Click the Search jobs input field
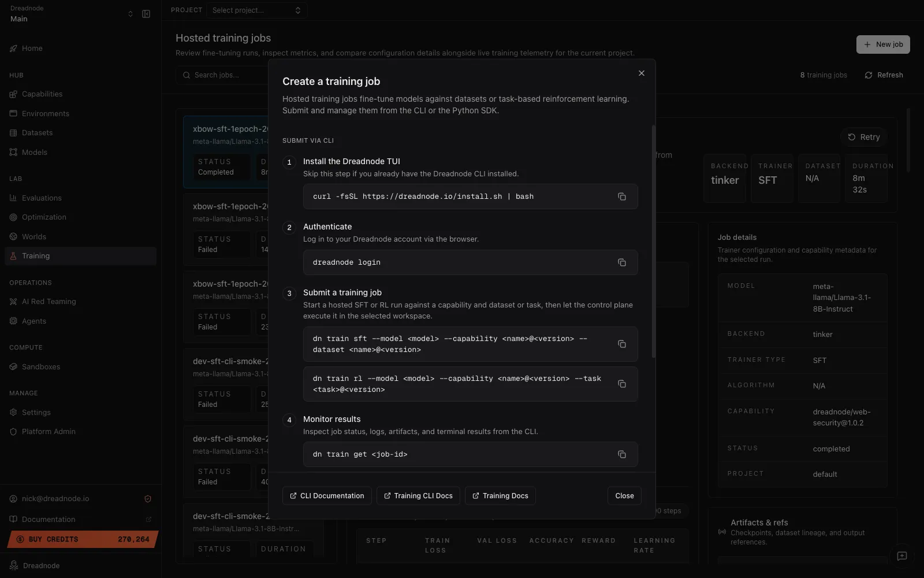The width and height of the screenshot is (924, 578). coord(225,75)
